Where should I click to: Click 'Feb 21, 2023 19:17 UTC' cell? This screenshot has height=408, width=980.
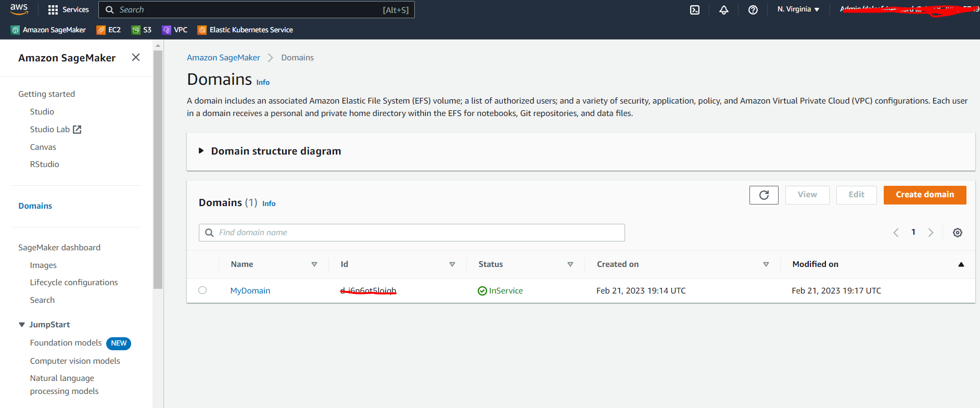[x=836, y=291]
